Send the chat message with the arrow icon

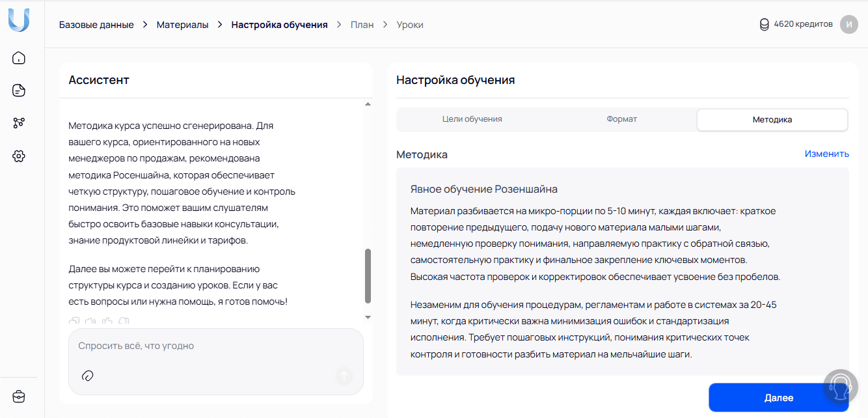pos(344,376)
